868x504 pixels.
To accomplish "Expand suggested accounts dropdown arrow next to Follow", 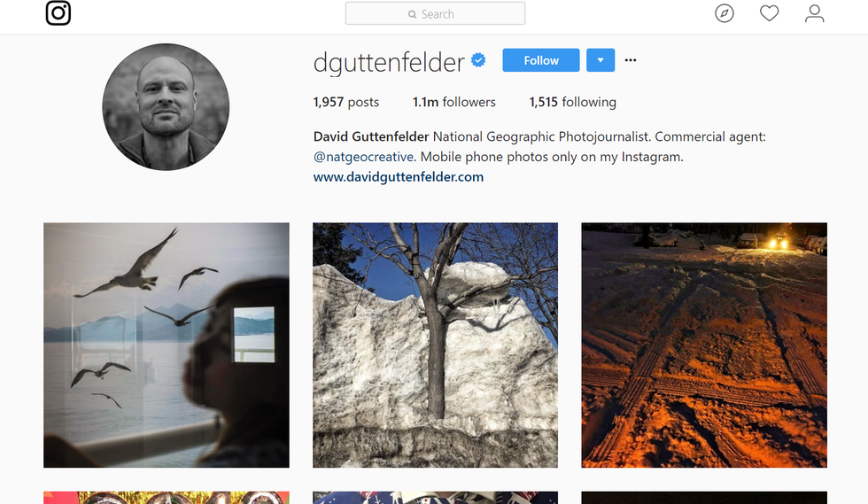I will [601, 60].
